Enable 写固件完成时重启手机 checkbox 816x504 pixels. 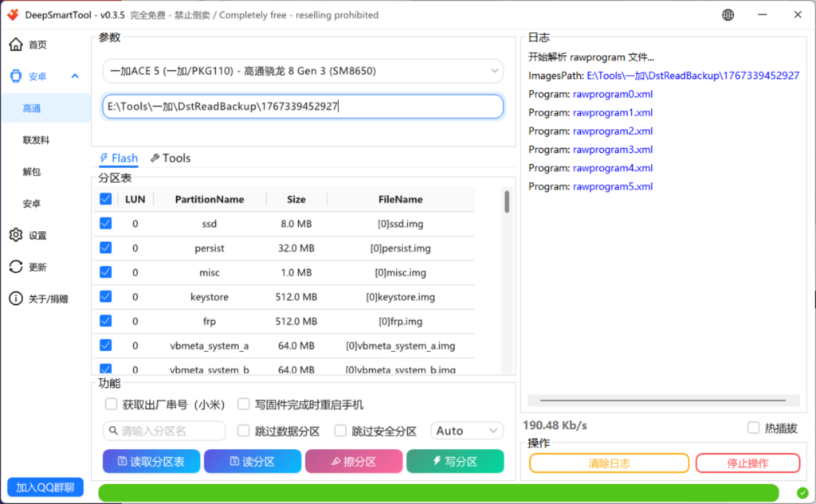pyautogui.click(x=244, y=404)
